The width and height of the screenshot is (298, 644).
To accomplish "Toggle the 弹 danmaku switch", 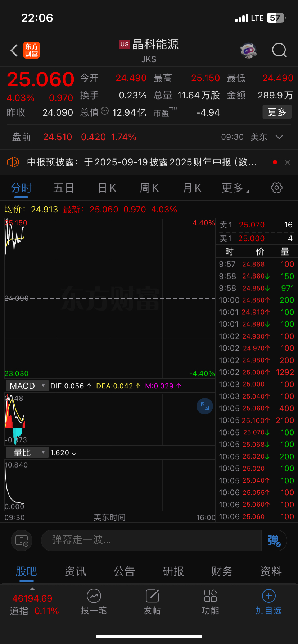I will pos(274,540).
